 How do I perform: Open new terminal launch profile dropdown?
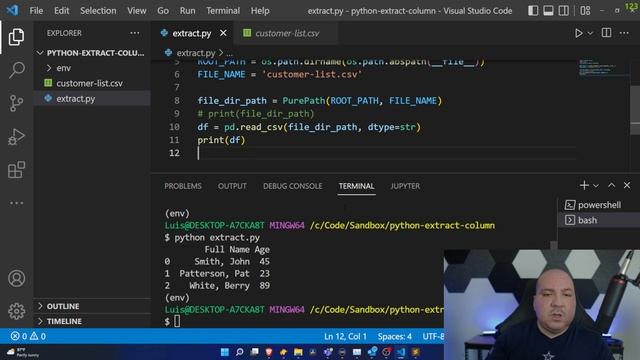pos(596,186)
